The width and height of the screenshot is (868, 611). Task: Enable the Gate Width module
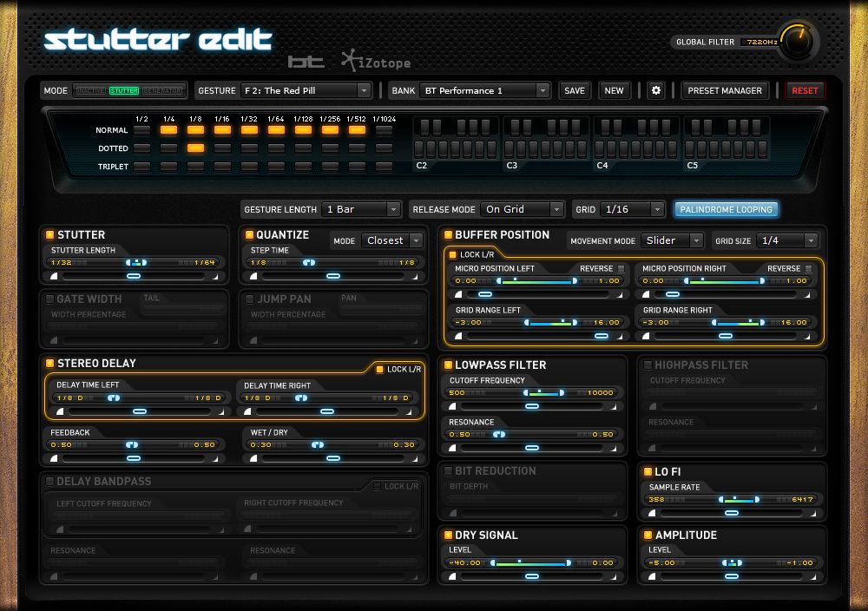(x=49, y=299)
